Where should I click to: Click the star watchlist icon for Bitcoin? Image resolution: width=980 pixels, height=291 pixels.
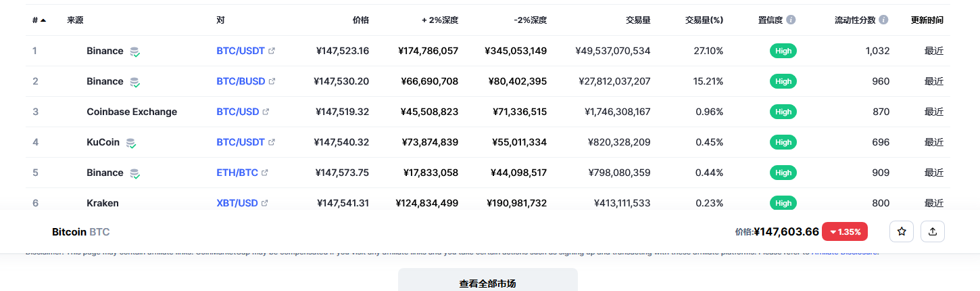click(902, 231)
